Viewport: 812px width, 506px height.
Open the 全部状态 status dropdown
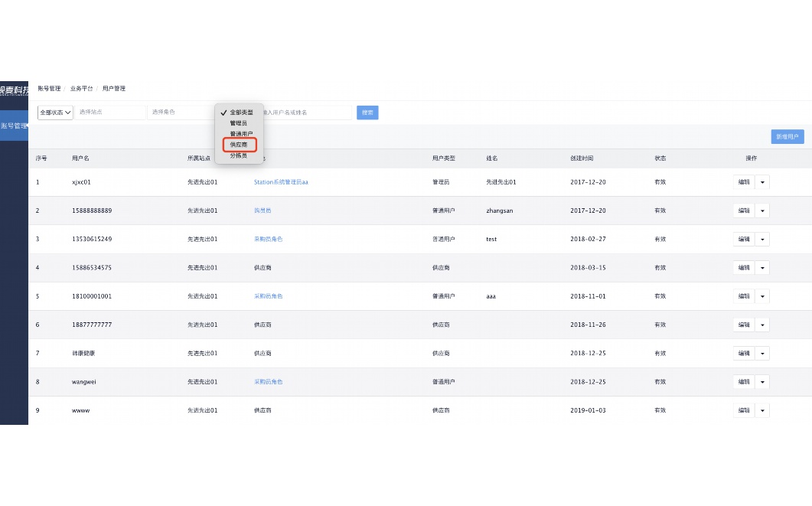click(x=55, y=113)
